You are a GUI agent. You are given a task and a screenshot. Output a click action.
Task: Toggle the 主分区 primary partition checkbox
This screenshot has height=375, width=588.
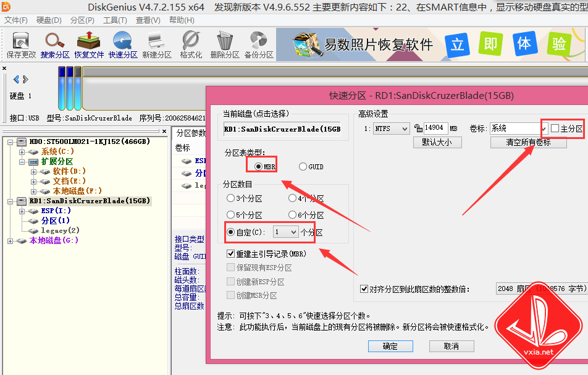coord(555,129)
